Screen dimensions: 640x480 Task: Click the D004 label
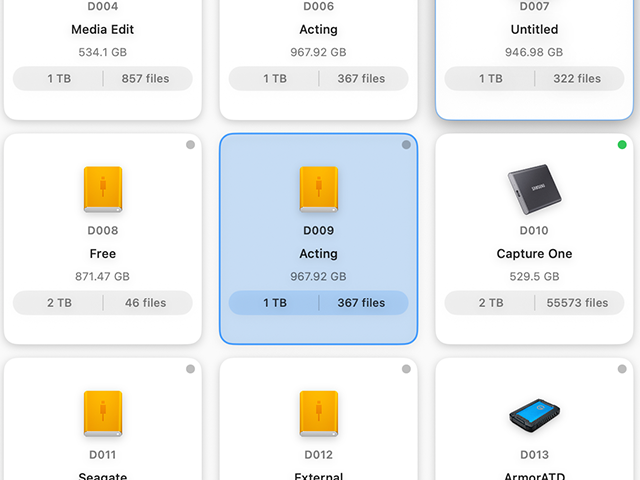103,6
